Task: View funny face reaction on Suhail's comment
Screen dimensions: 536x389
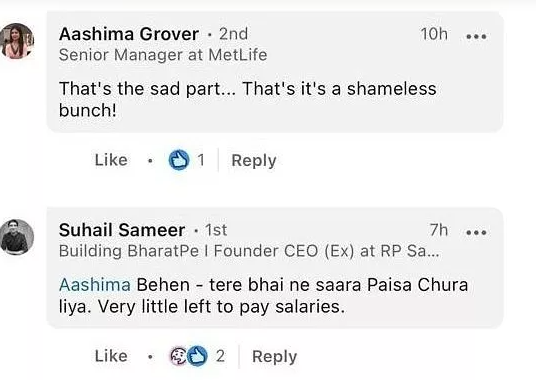Action: tap(178, 356)
